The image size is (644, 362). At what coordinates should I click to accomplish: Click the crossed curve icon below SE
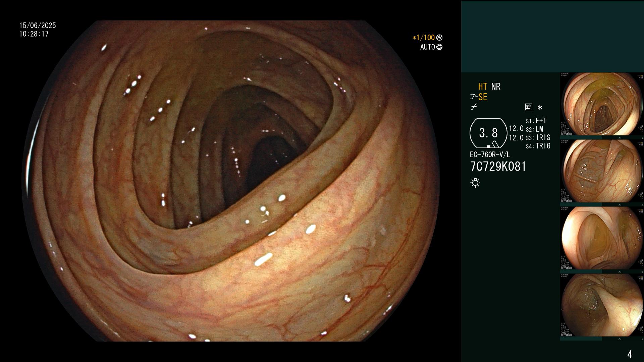474,107
